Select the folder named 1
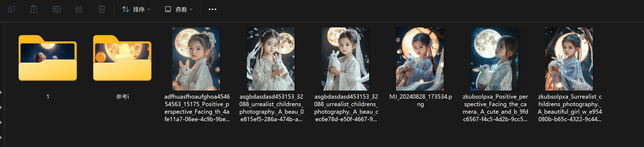This screenshot has height=147, width=644. 48,58
